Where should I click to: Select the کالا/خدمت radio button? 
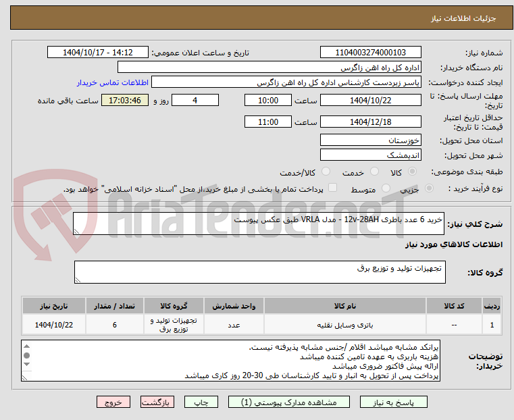click(326, 172)
